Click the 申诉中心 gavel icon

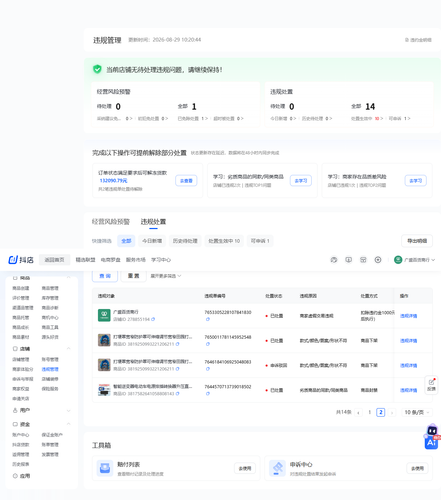(277, 468)
